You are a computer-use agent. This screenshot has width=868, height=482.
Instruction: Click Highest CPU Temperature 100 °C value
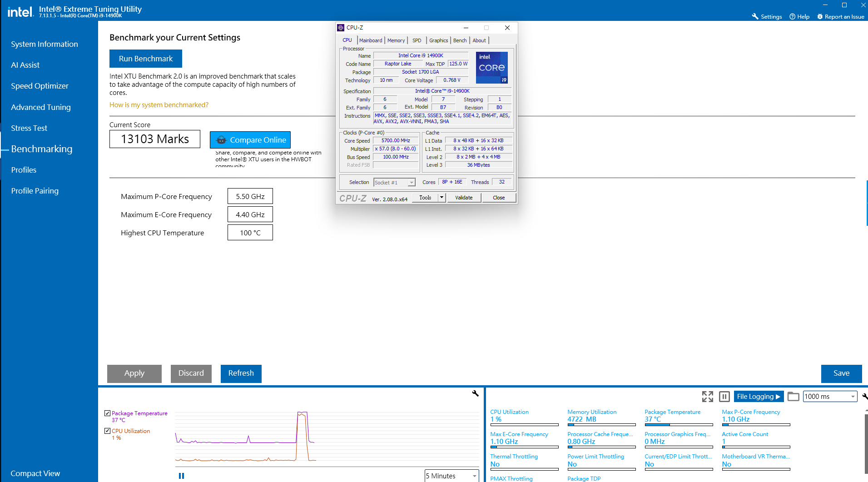250,233
